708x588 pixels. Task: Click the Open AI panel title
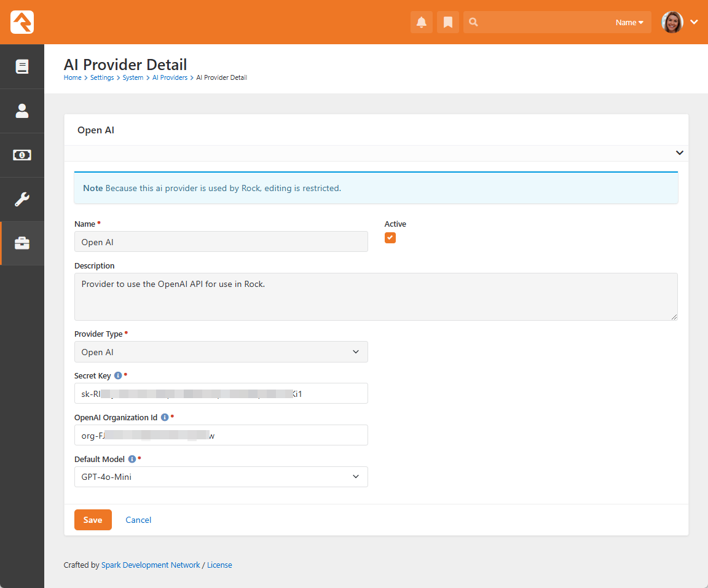pyautogui.click(x=96, y=130)
